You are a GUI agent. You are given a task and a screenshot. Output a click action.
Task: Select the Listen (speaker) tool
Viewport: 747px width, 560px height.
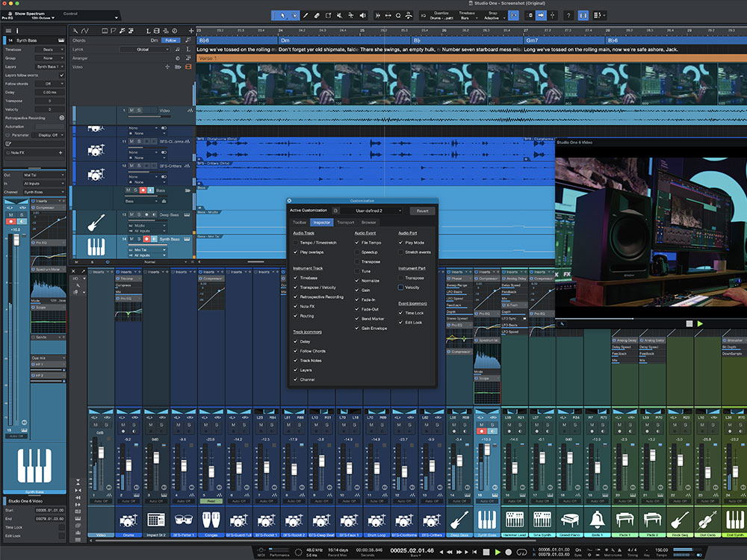point(364,15)
